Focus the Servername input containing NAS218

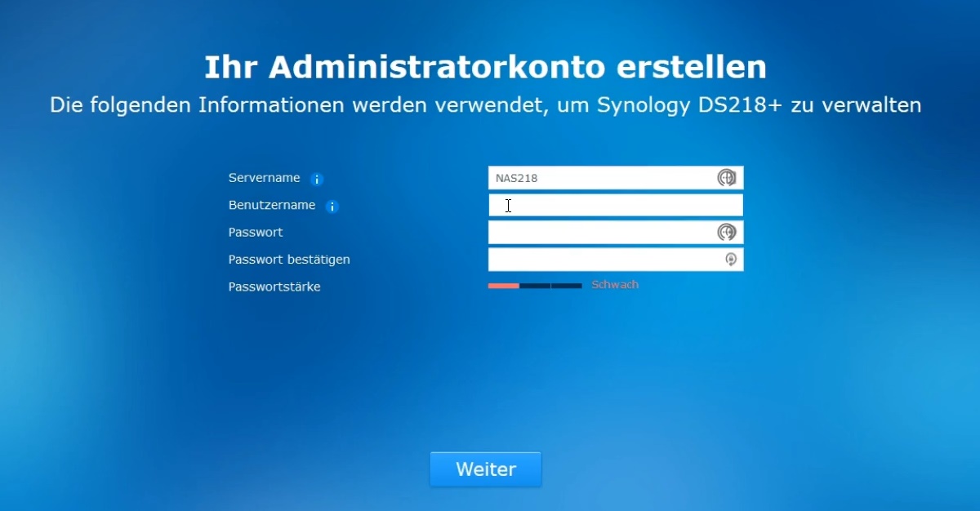click(x=616, y=178)
